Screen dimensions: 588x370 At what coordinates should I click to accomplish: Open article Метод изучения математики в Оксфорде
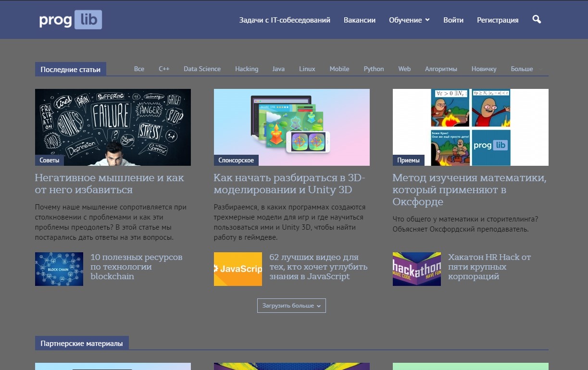click(470, 190)
